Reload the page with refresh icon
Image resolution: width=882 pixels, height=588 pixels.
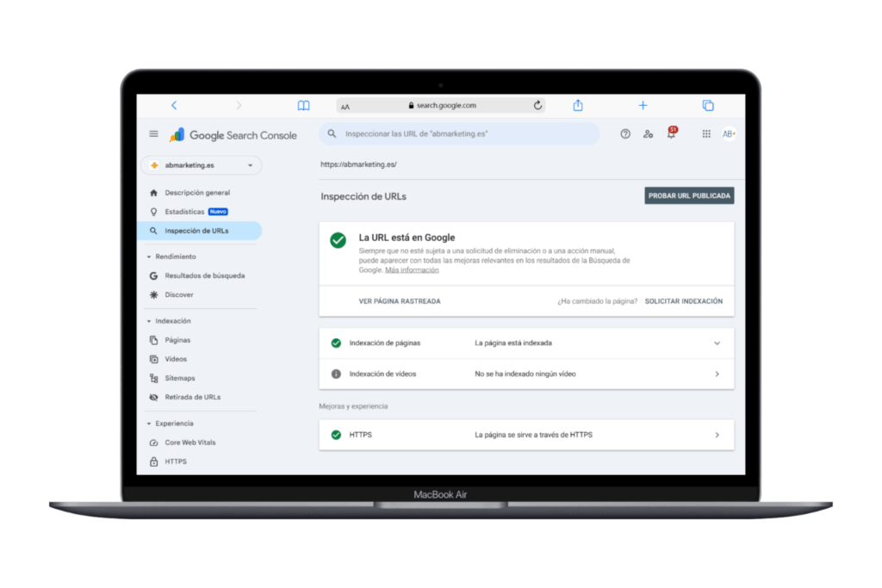click(x=537, y=105)
